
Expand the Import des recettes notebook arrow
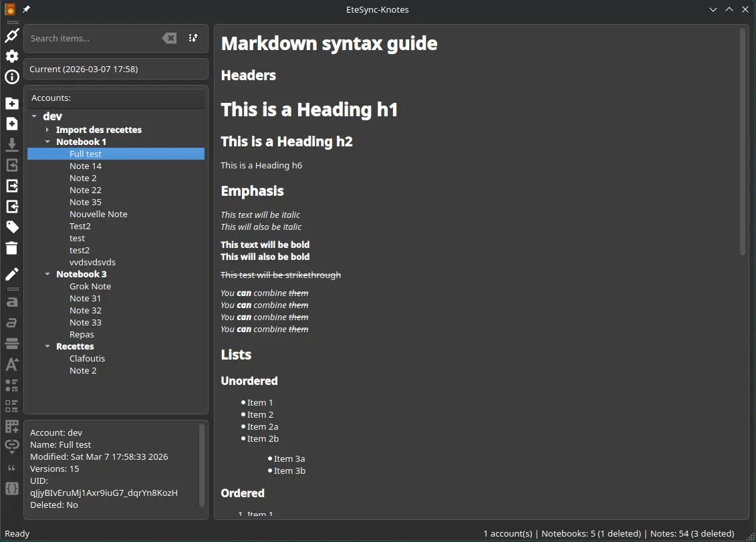[x=47, y=130]
